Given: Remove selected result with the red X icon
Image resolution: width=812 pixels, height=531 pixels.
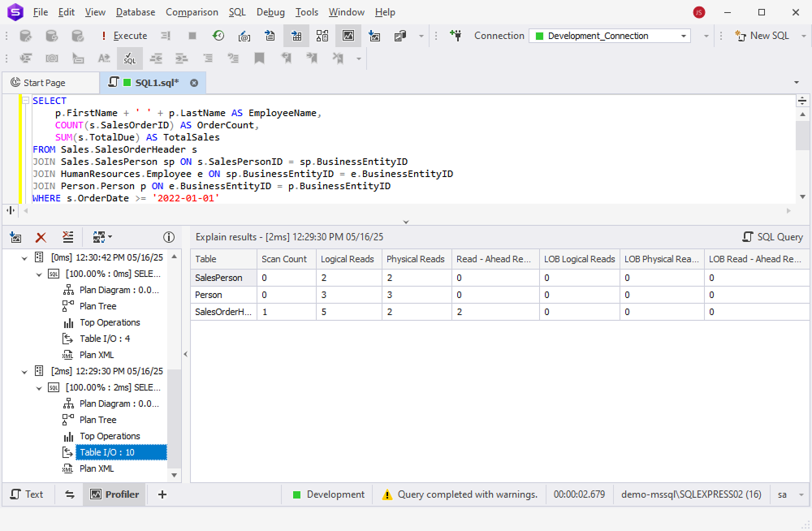Looking at the screenshot, I should 41,236.
